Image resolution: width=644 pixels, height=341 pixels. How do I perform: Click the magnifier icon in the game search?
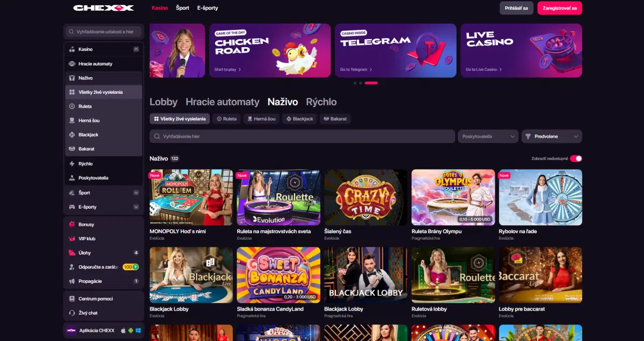coord(157,137)
